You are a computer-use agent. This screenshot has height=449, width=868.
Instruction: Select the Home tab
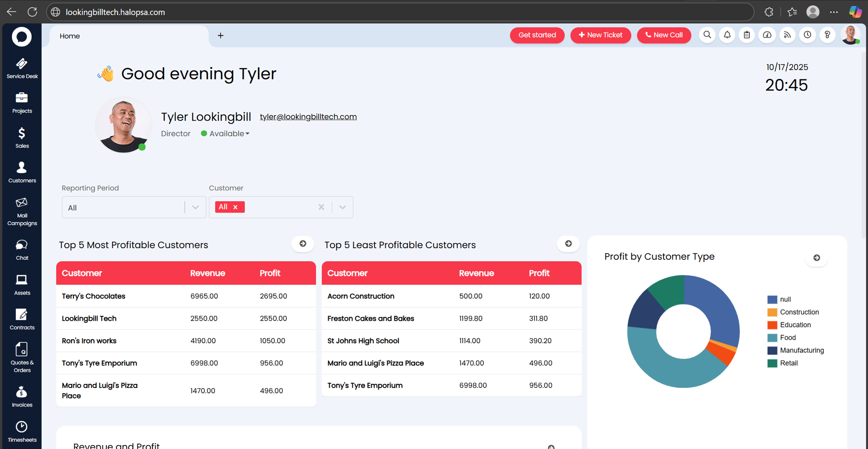70,36
